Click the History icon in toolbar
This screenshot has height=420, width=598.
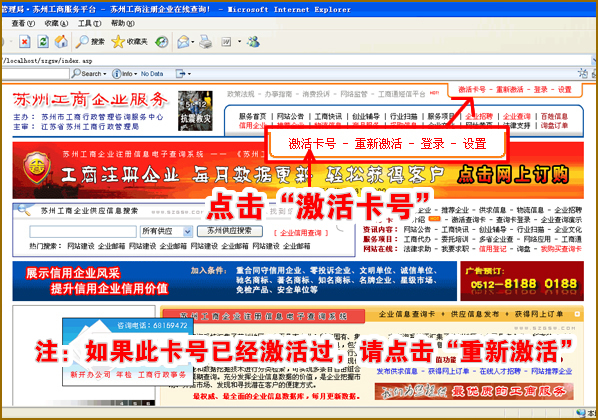pos(162,42)
